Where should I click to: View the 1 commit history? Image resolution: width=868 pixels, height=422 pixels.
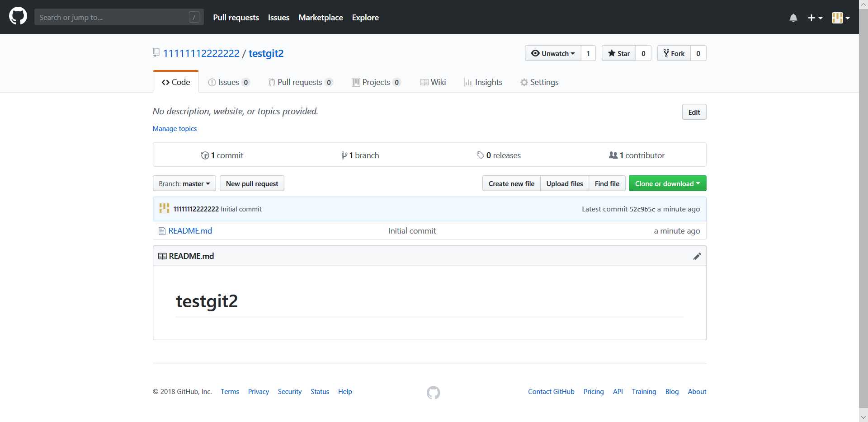click(x=222, y=155)
